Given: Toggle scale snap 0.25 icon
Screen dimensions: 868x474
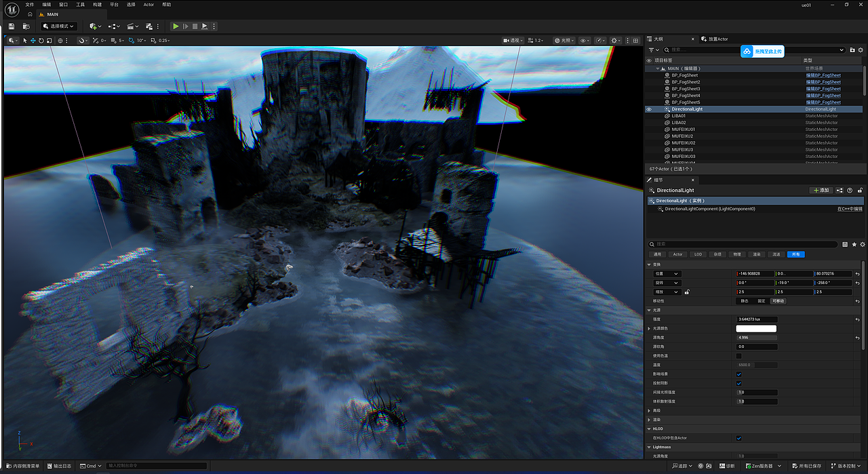Looking at the screenshot, I should click(153, 41).
